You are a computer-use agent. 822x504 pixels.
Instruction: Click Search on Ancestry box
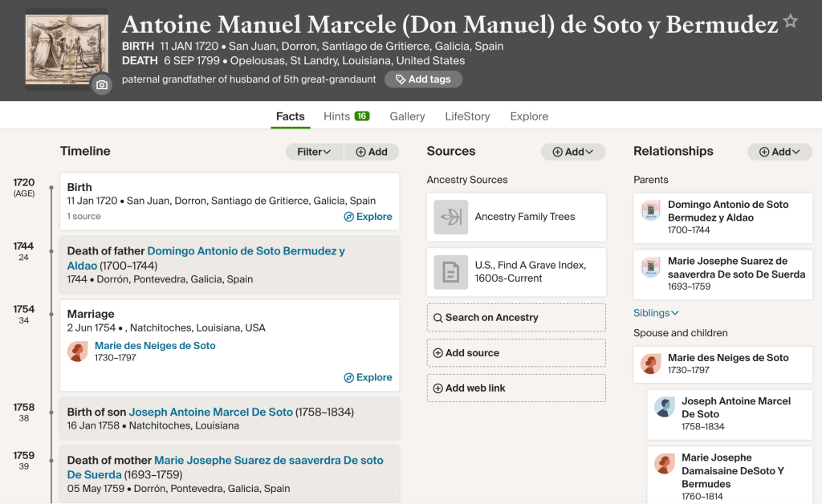[x=516, y=318]
